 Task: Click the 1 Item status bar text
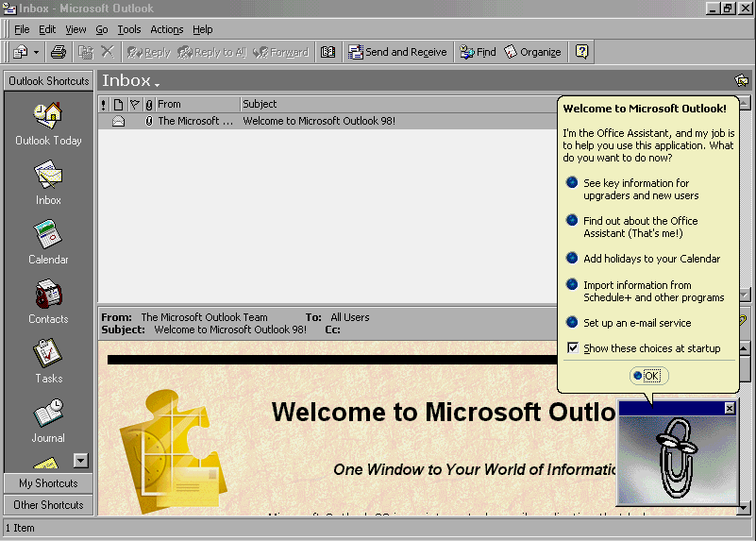20,528
